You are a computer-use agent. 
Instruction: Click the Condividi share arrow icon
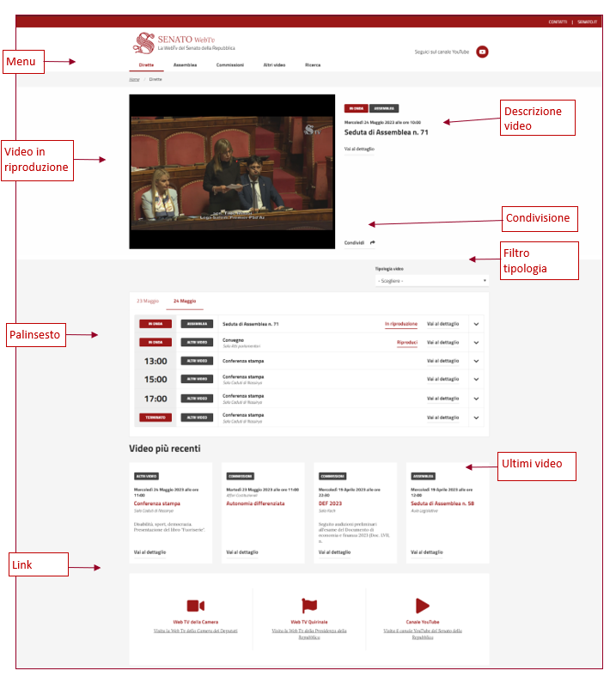[x=373, y=242]
